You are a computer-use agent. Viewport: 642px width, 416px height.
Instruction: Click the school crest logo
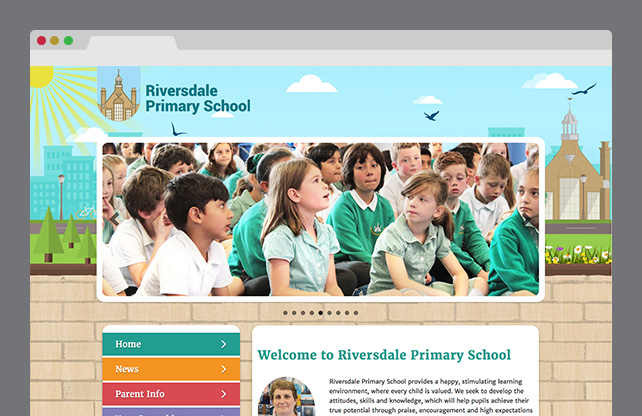point(119,96)
